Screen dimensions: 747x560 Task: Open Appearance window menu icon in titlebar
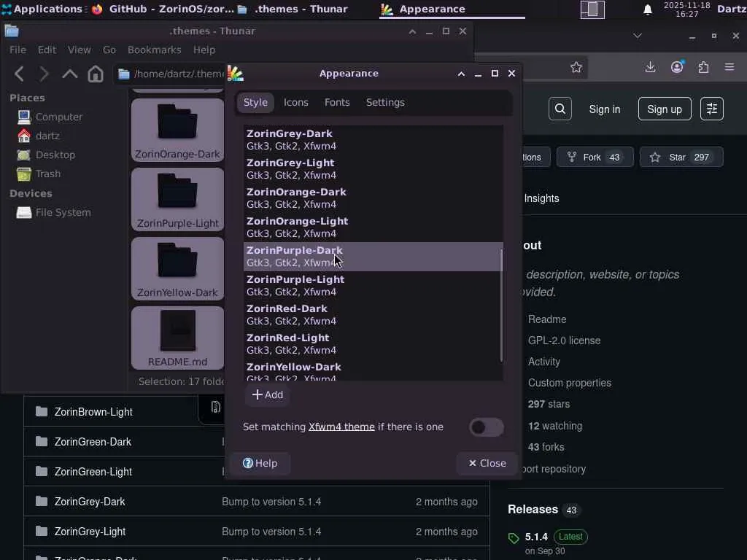[x=236, y=74]
